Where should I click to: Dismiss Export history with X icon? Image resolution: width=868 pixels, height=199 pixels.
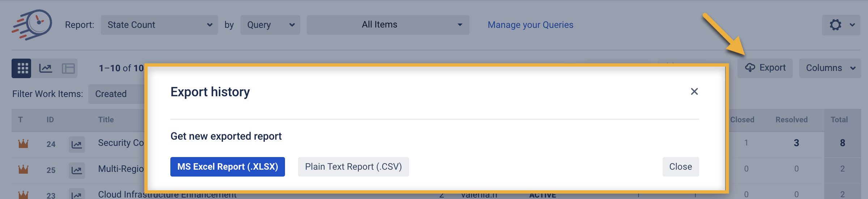(694, 92)
